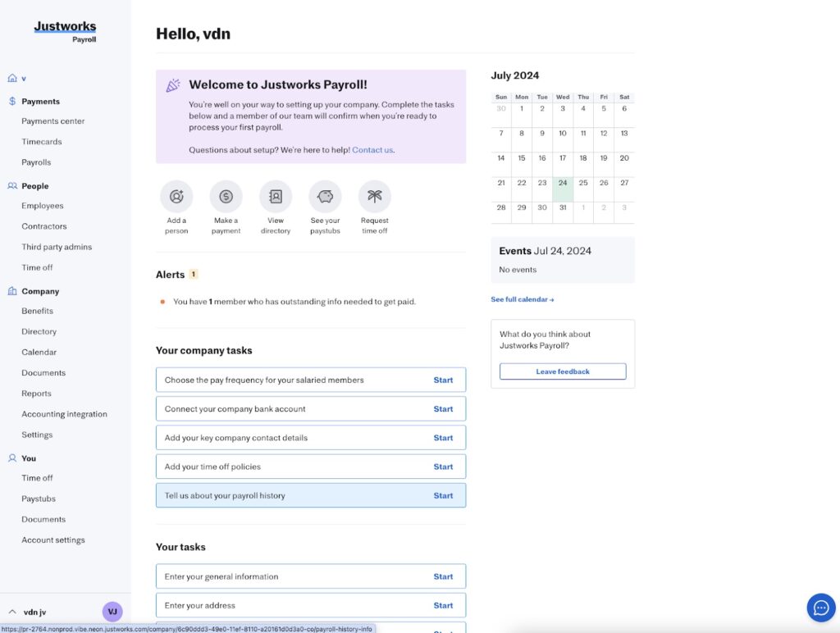Click the Justworks Payroll logo

(66, 32)
